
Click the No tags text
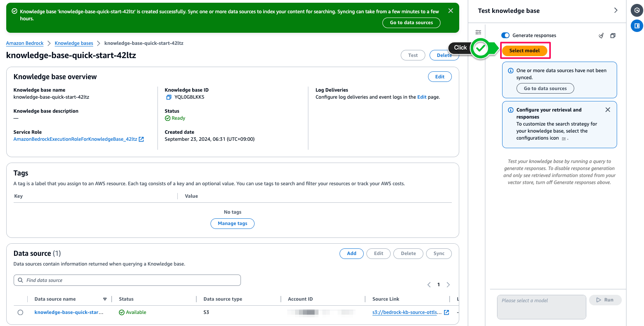click(x=232, y=212)
